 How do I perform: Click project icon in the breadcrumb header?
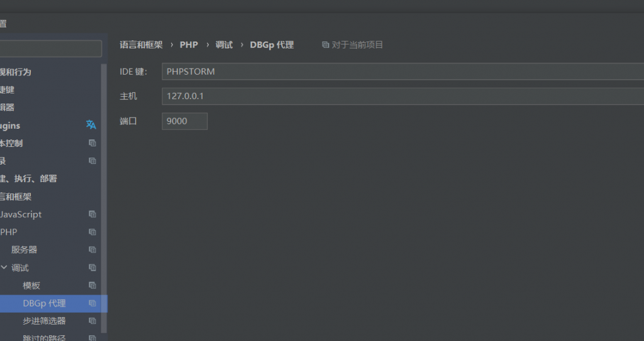325,45
